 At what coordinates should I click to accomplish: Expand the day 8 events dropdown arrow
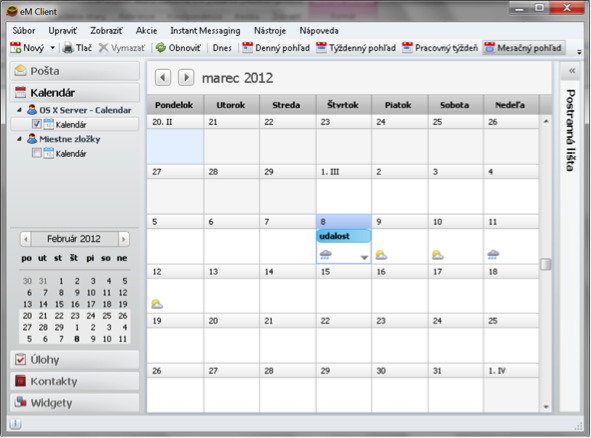[x=364, y=257]
